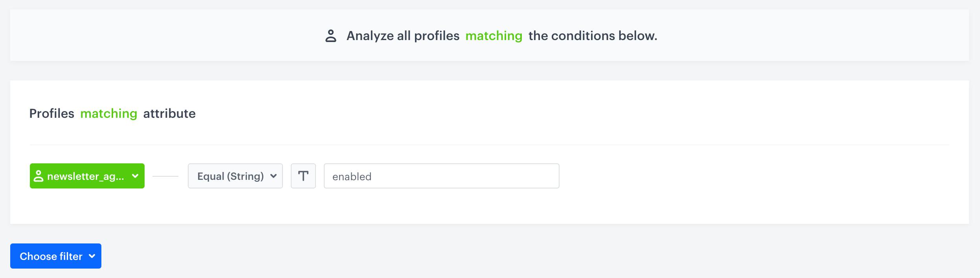Select the text-type 'T' icon next to Equal (String)
The width and height of the screenshot is (980, 278).
[x=303, y=176]
